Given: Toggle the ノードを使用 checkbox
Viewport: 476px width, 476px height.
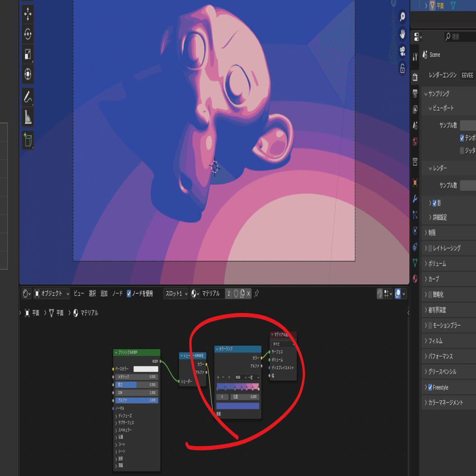Looking at the screenshot, I should (x=129, y=294).
